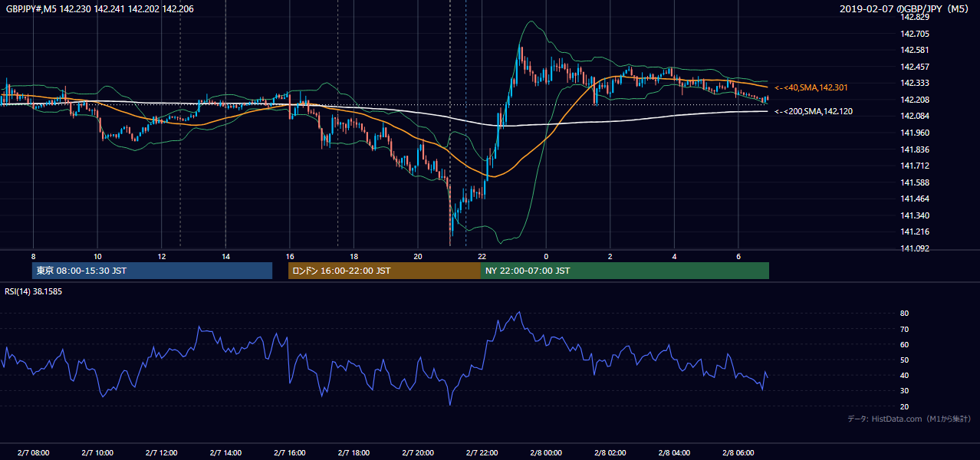Click price axis label 142.208
The image size is (980, 460).
point(914,100)
